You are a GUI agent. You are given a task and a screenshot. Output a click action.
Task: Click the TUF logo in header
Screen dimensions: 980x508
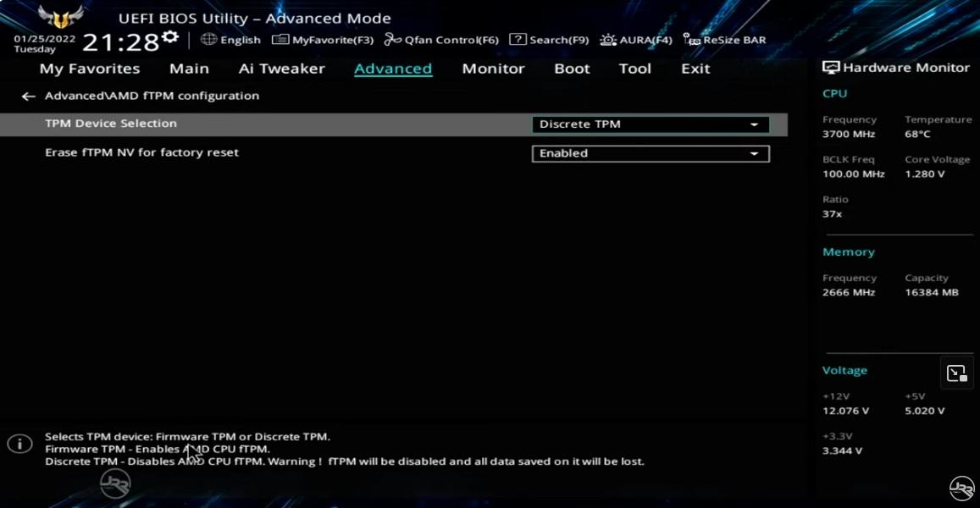61,18
